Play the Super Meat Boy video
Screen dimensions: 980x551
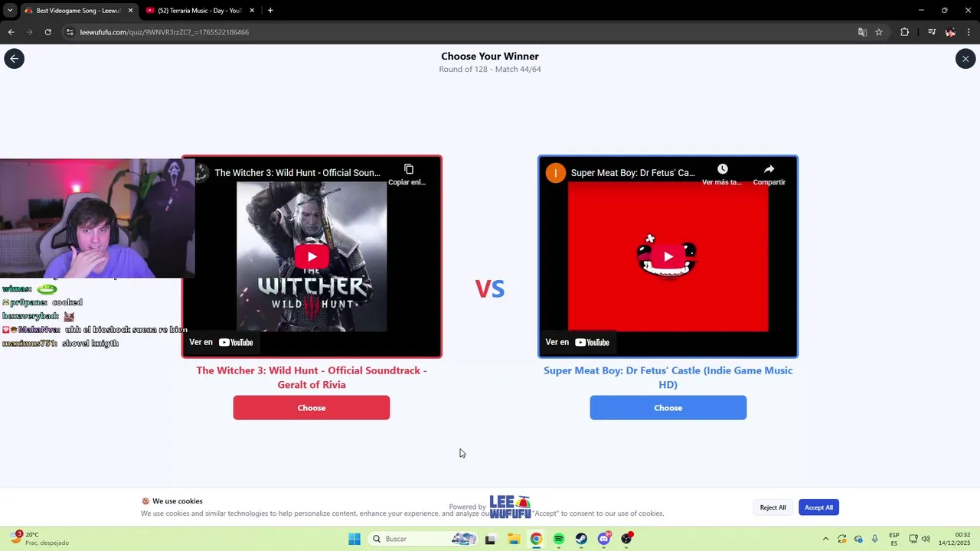(x=668, y=257)
